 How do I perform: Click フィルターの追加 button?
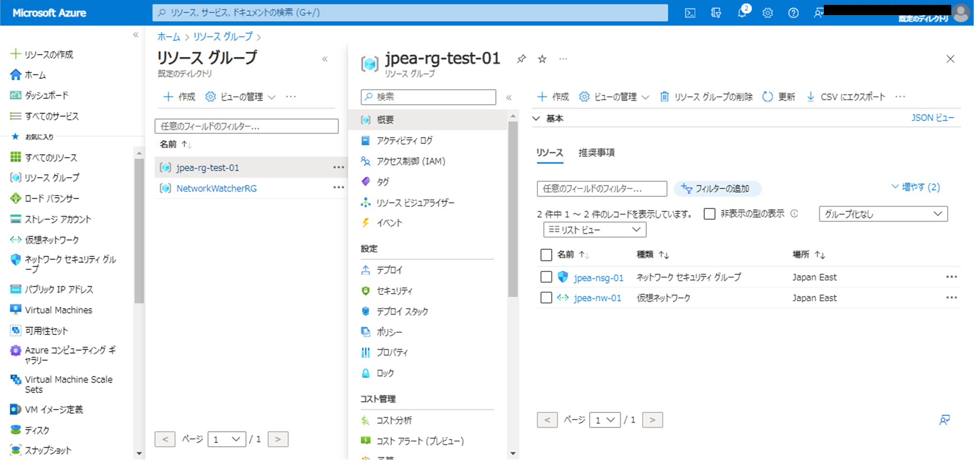coord(718,189)
